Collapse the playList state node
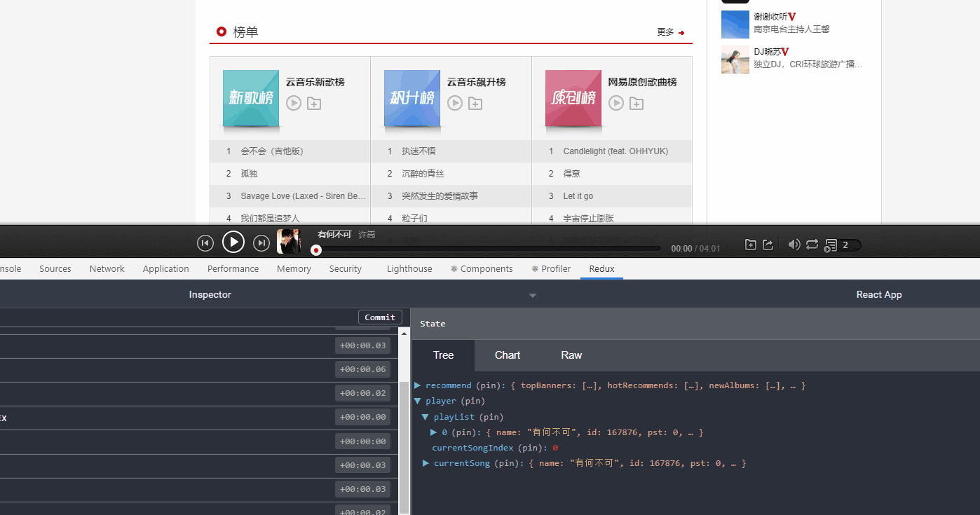 (x=425, y=417)
